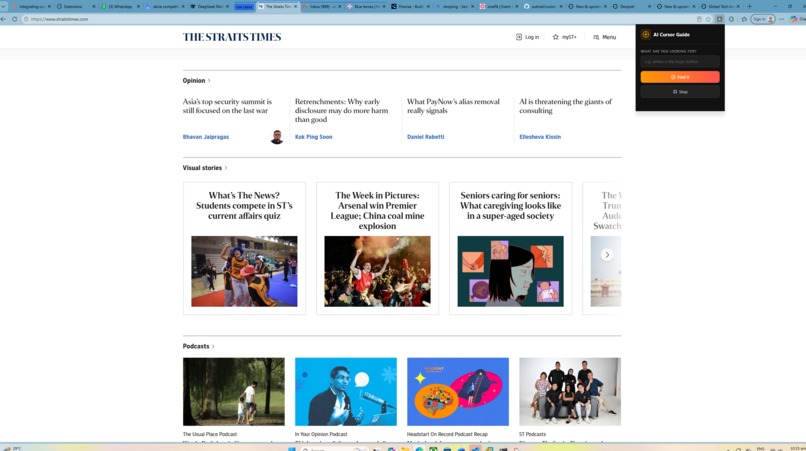Click the caregiving illustration image

(510, 272)
